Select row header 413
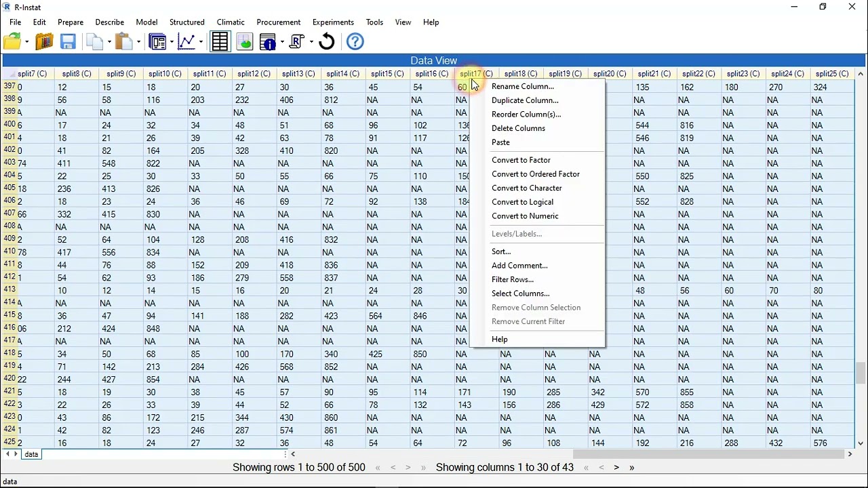The width and height of the screenshot is (868, 488). (x=9, y=290)
